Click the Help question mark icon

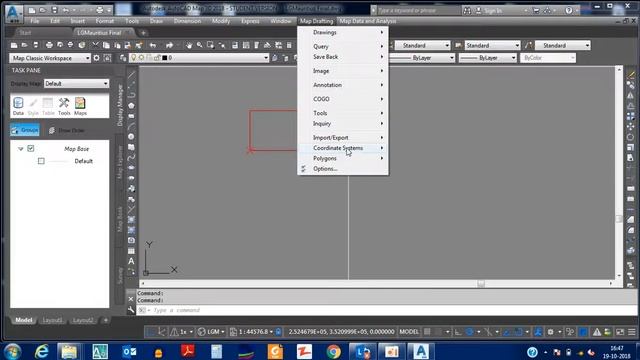click(569, 11)
